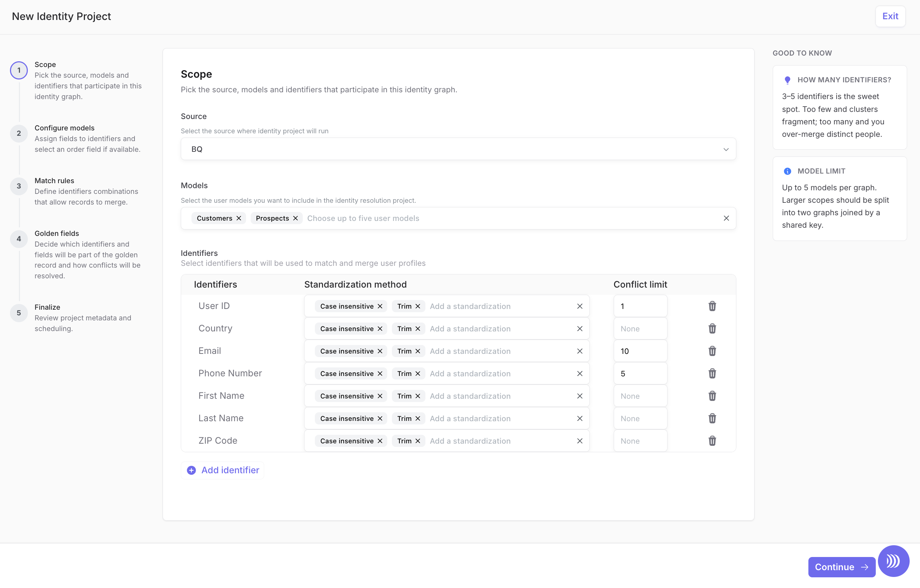Click the MODEL LIMIT info icon
This screenshot has width=920, height=588.
(787, 171)
